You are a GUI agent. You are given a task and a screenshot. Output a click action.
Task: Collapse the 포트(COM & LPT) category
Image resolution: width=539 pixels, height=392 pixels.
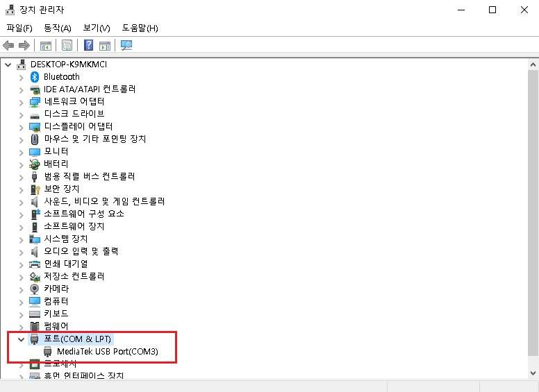(21, 339)
